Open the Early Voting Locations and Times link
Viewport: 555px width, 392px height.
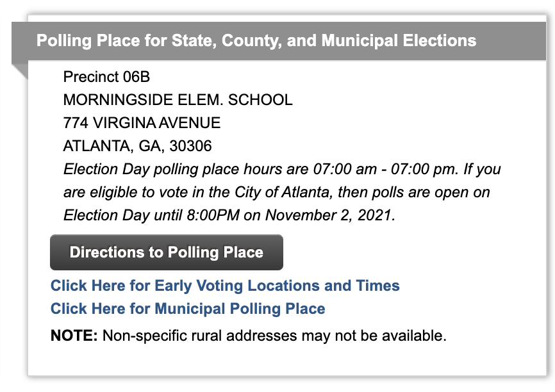click(x=225, y=286)
